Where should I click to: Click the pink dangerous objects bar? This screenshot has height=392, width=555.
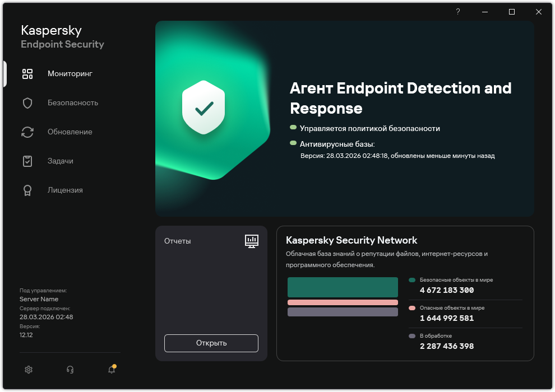[x=343, y=302]
